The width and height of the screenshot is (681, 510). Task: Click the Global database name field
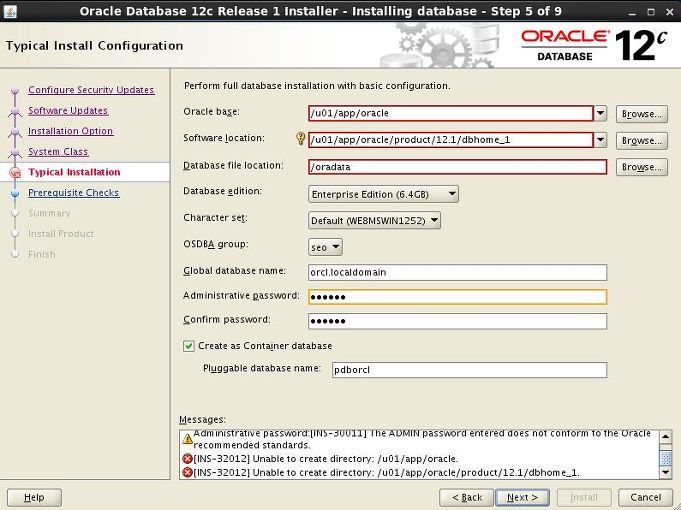tap(457, 272)
